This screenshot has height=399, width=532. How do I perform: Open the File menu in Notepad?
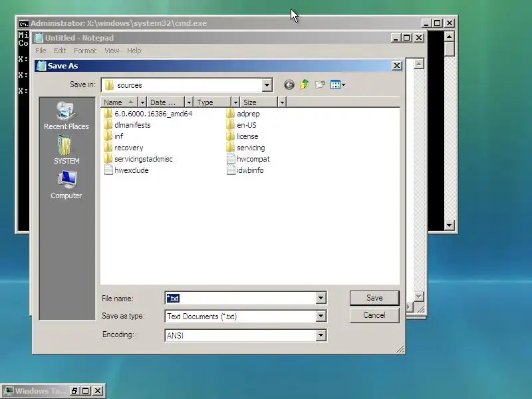pyautogui.click(x=41, y=51)
